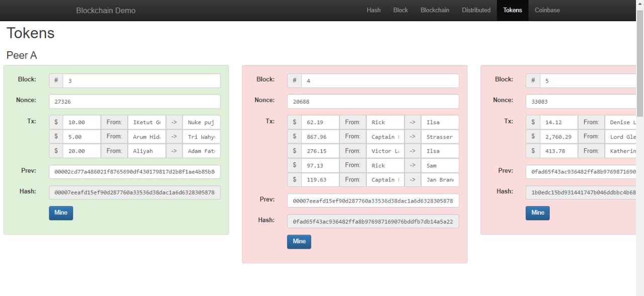Click Prev hash field in block 5

pyautogui.click(x=581, y=172)
